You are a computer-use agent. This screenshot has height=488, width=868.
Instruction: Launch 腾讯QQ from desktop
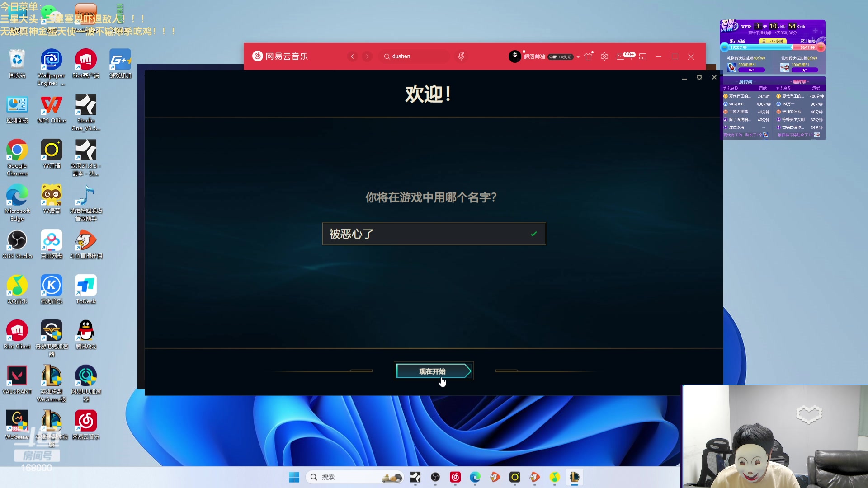[85, 335]
